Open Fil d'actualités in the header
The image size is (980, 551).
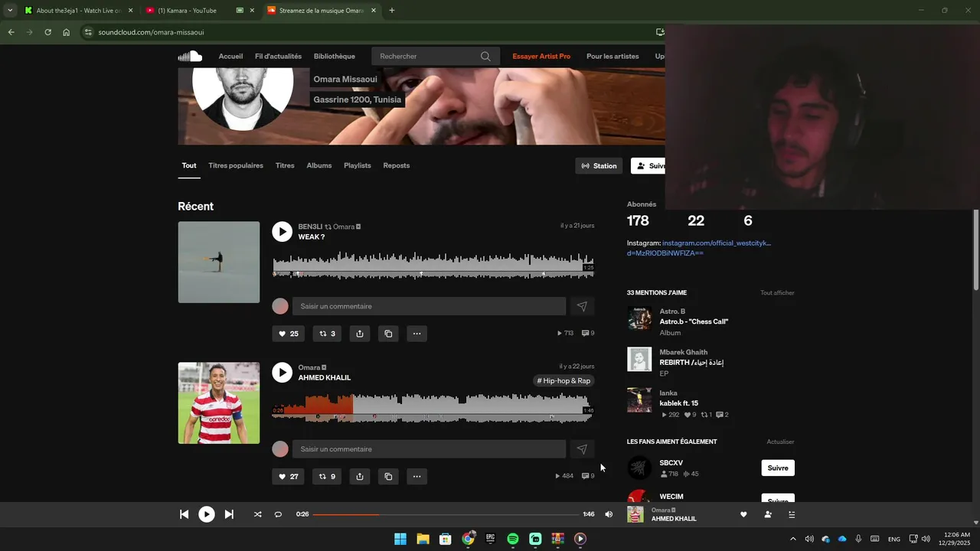point(278,56)
